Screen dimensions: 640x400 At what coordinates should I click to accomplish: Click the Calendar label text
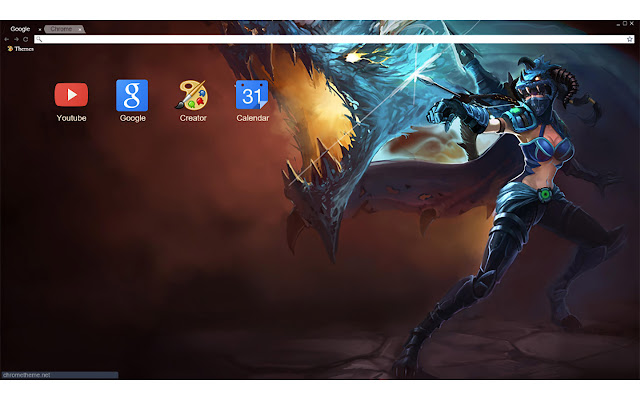253,118
